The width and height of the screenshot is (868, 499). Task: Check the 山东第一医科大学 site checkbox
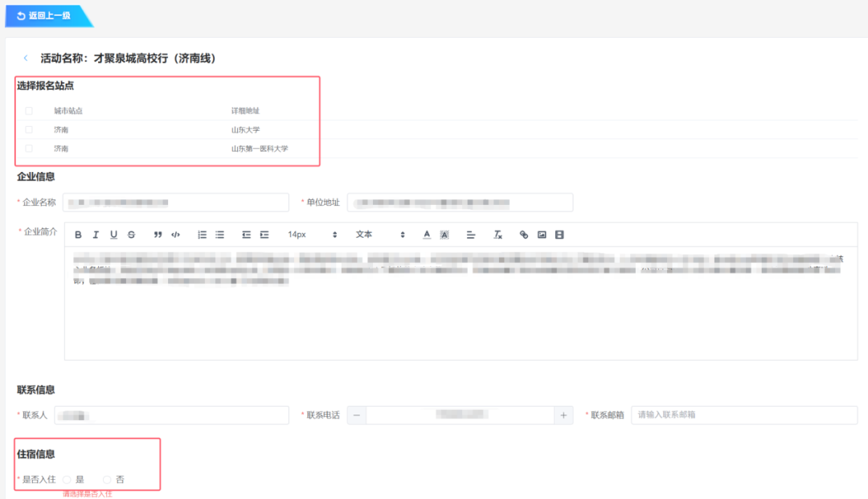[x=29, y=149]
